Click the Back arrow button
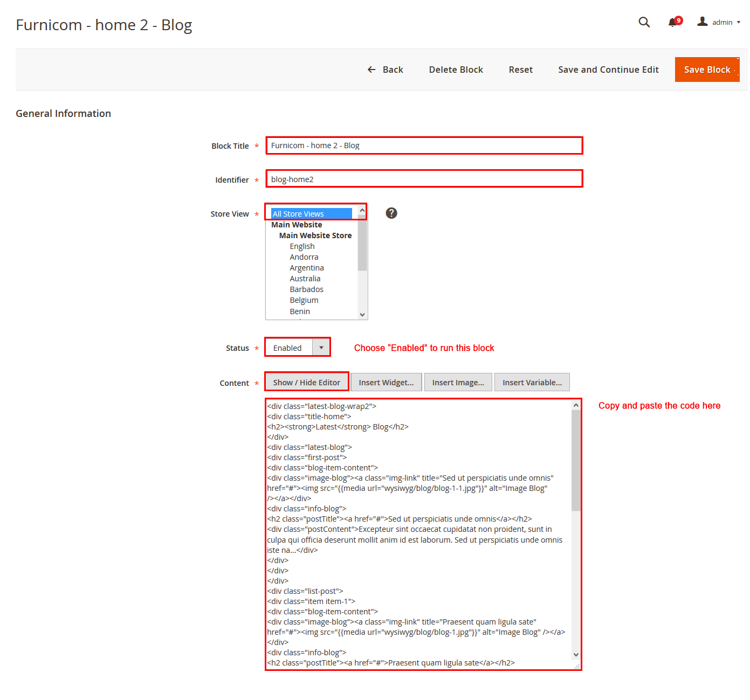Image resolution: width=750 pixels, height=700 pixels. click(x=386, y=70)
